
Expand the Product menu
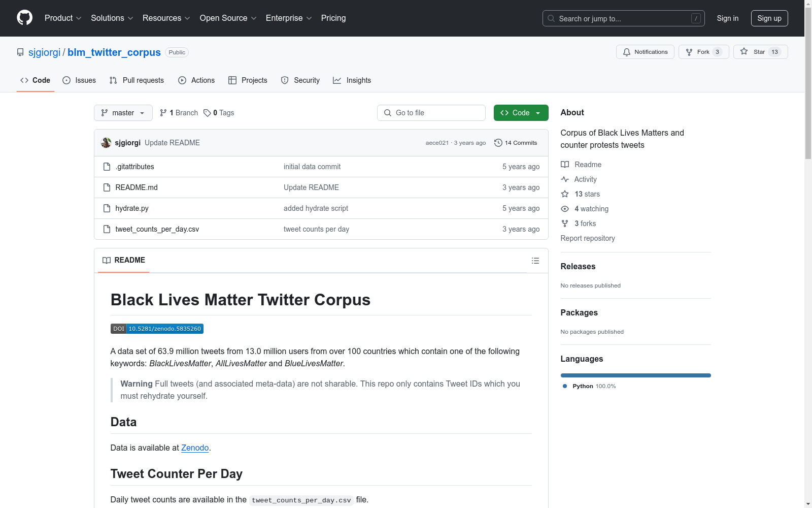coord(63,18)
